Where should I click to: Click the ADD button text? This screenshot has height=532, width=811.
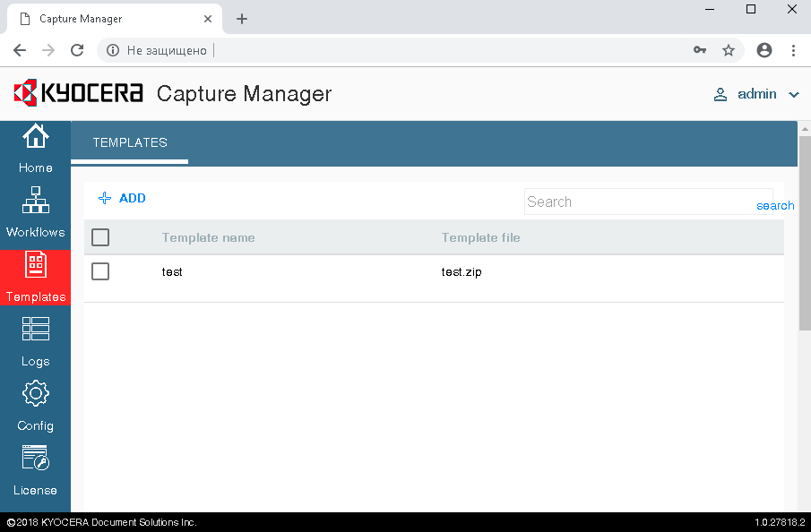133,198
